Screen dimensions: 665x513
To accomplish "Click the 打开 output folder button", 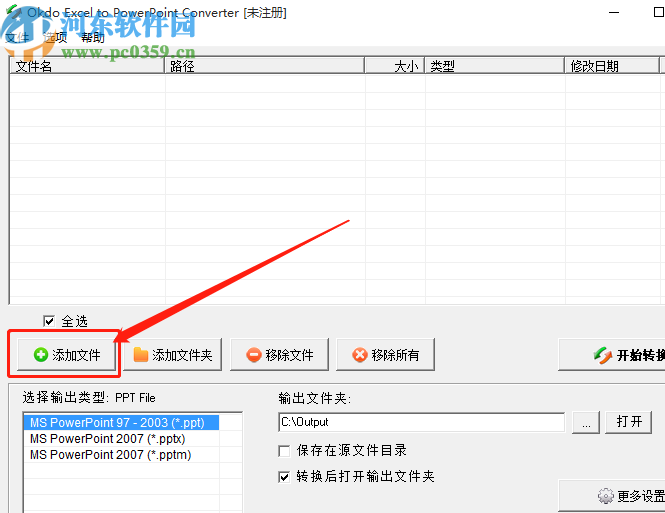I will (x=629, y=422).
